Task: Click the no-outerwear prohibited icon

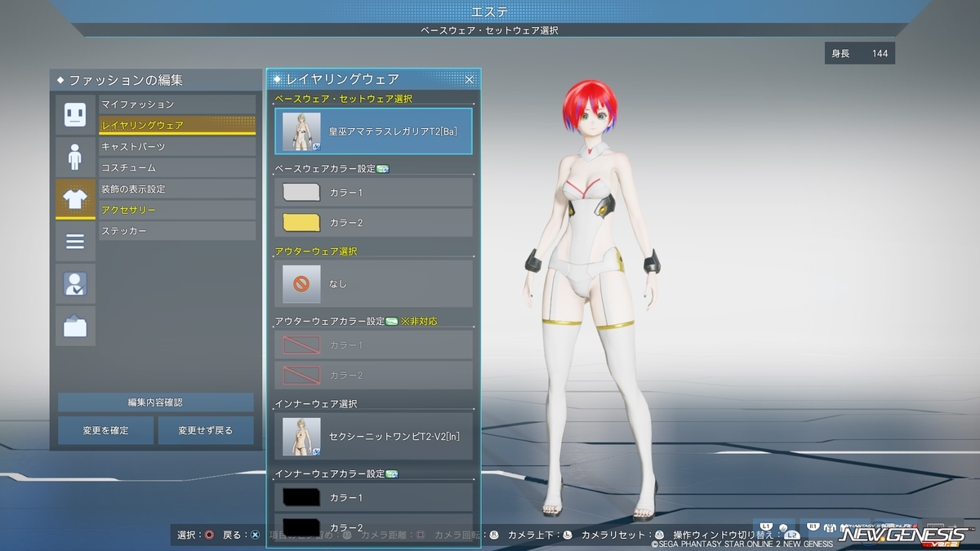Action: (301, 284)
